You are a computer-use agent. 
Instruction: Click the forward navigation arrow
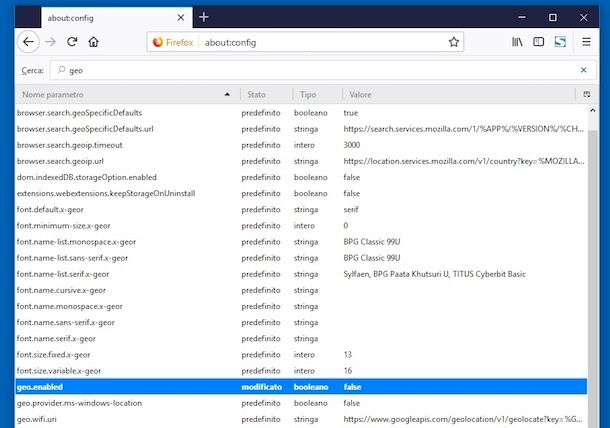coord(51,42)
